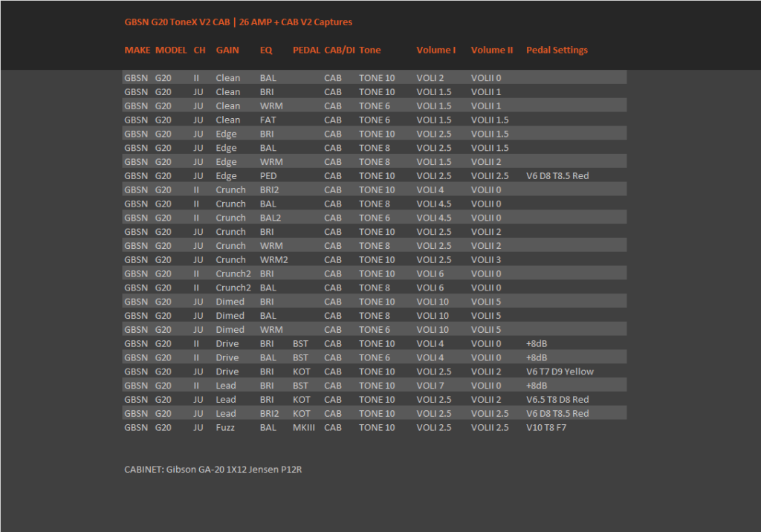Click 'BRI2' in the Lead KOT row

click(269, 414)
